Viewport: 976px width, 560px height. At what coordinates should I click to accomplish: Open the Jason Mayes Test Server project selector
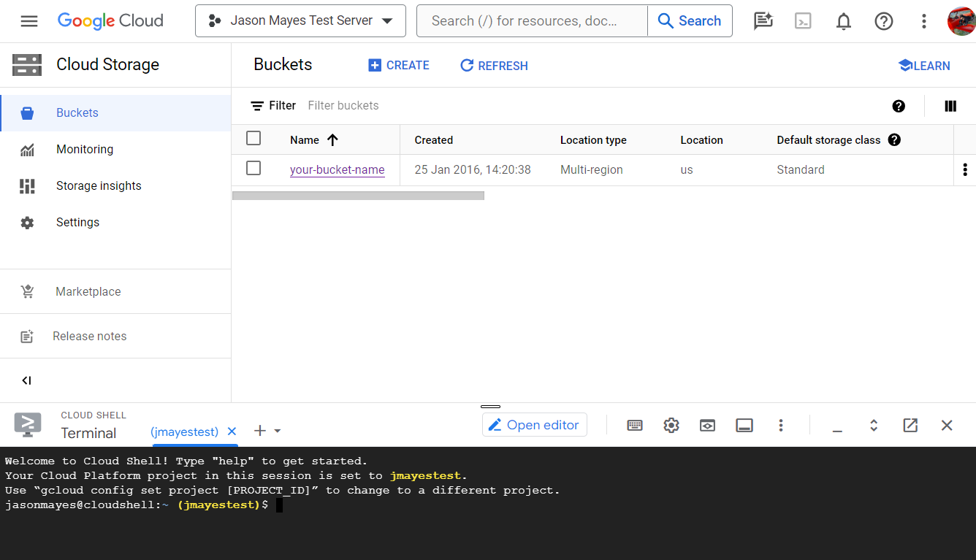point(300,20)
